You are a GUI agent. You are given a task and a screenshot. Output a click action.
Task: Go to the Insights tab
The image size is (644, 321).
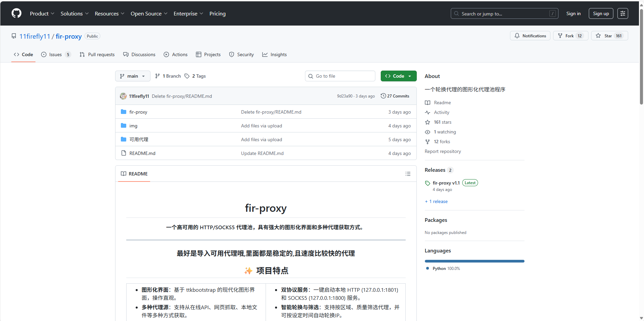point(275,54)
